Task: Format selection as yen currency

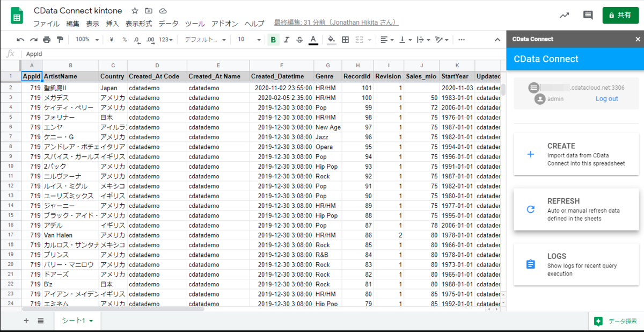Action: pos(111,40)
